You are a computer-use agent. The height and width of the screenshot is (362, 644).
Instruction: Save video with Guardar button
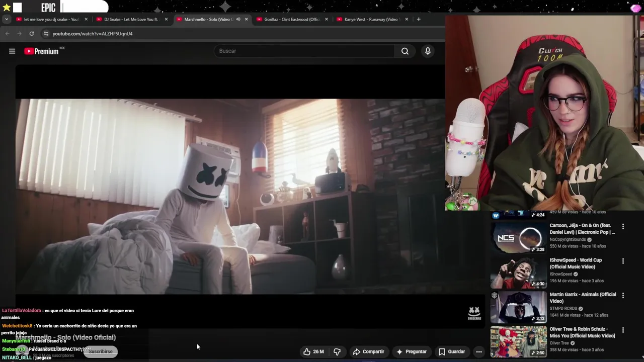coord(451,351)
